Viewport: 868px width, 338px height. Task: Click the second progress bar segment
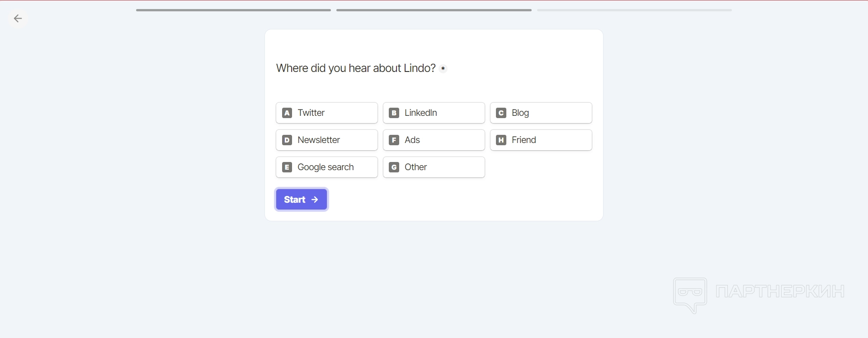tap(434, 10)
